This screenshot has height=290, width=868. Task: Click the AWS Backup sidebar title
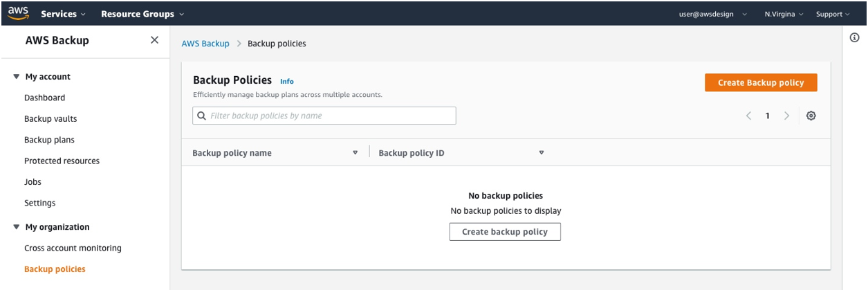tap(57, 40)
